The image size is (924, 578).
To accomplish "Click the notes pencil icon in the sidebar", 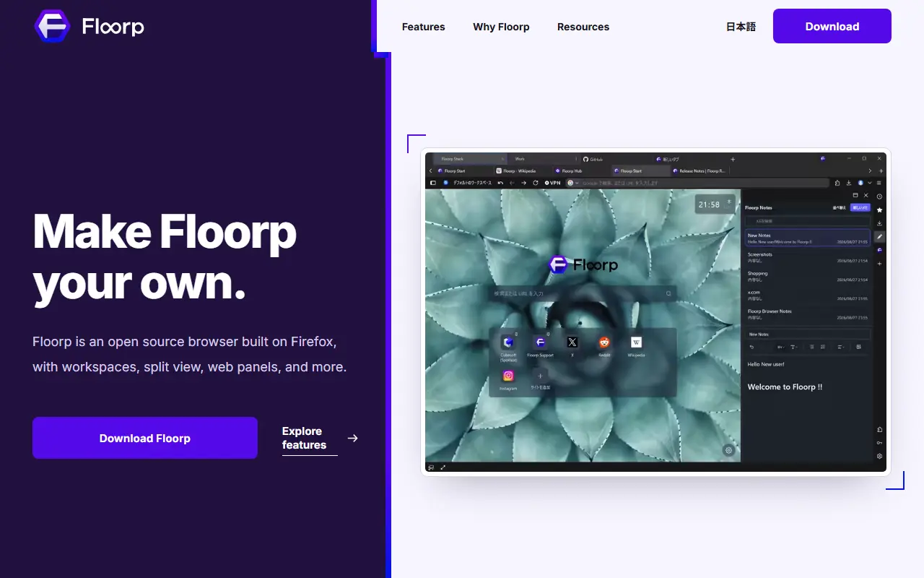I will [879, 236].
